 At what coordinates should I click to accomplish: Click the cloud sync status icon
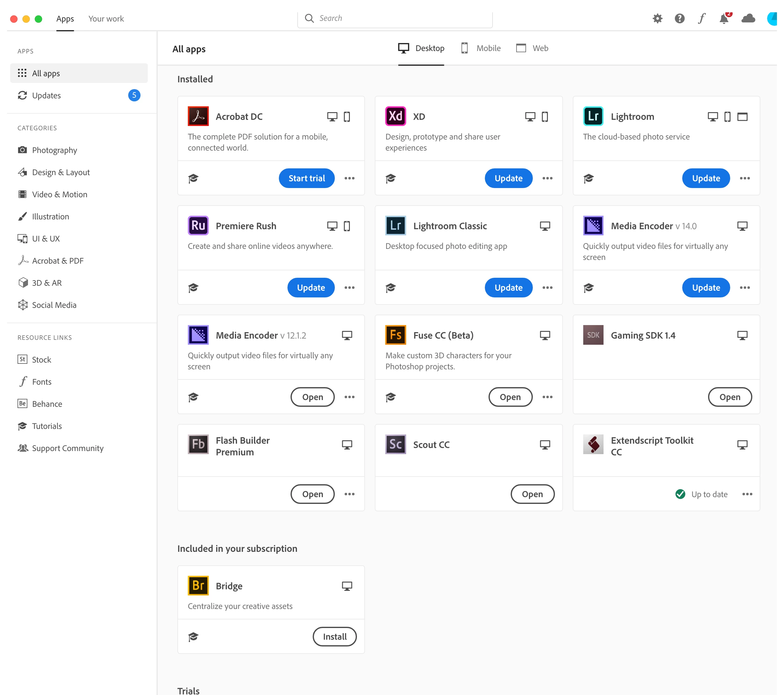pos(748,18)
